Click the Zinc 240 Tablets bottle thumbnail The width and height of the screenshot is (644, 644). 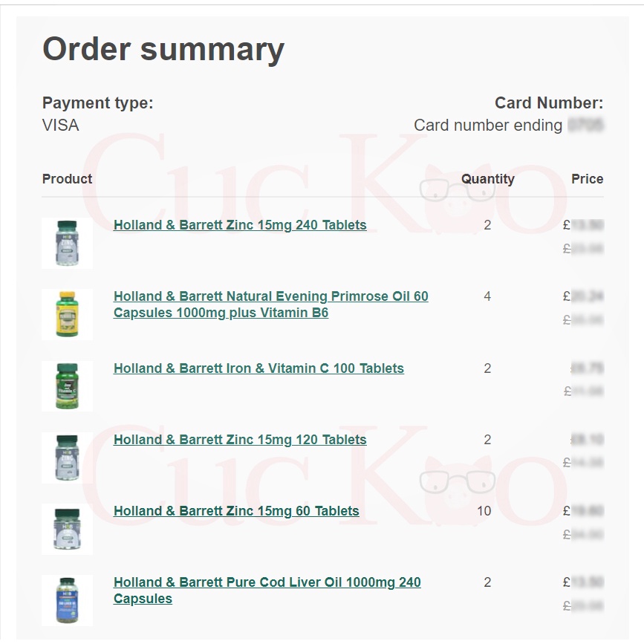[x=68, y=243]
